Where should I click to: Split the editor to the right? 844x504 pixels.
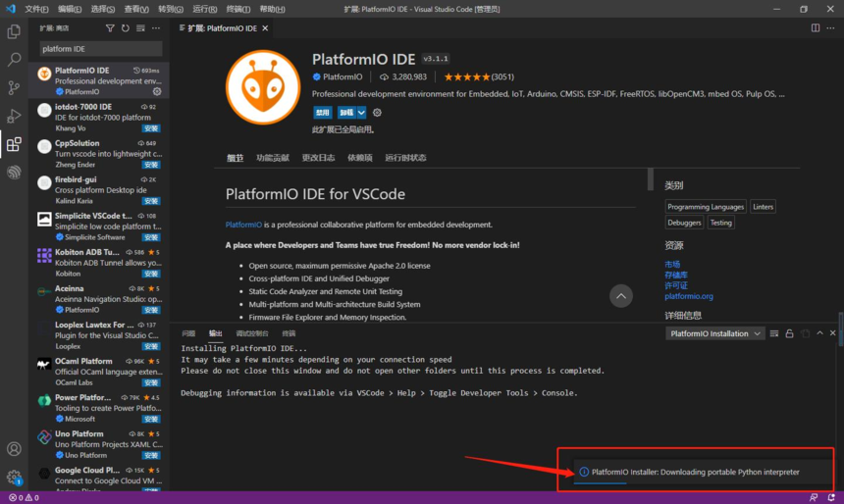816,28
